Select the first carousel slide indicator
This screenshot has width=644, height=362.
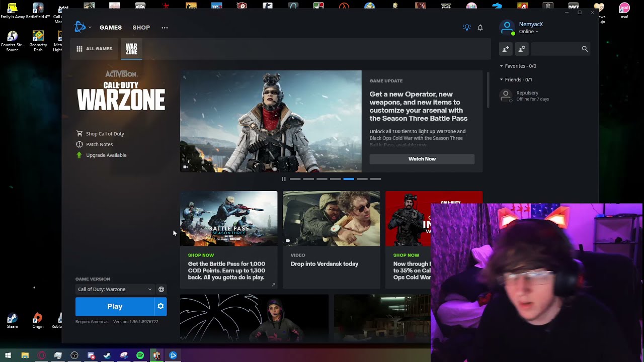tap(295, 179)
